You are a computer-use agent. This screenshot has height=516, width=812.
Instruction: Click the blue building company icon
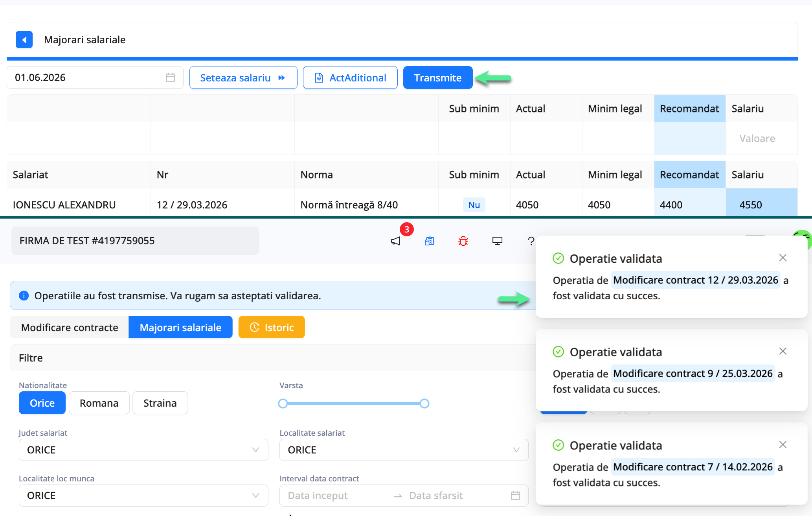tap(430, 241)
